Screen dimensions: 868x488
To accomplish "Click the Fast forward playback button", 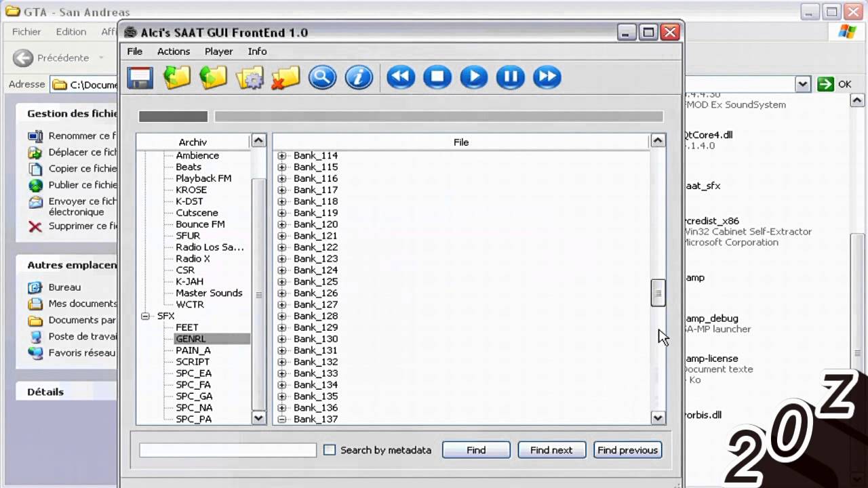I will tap(547, 77).
